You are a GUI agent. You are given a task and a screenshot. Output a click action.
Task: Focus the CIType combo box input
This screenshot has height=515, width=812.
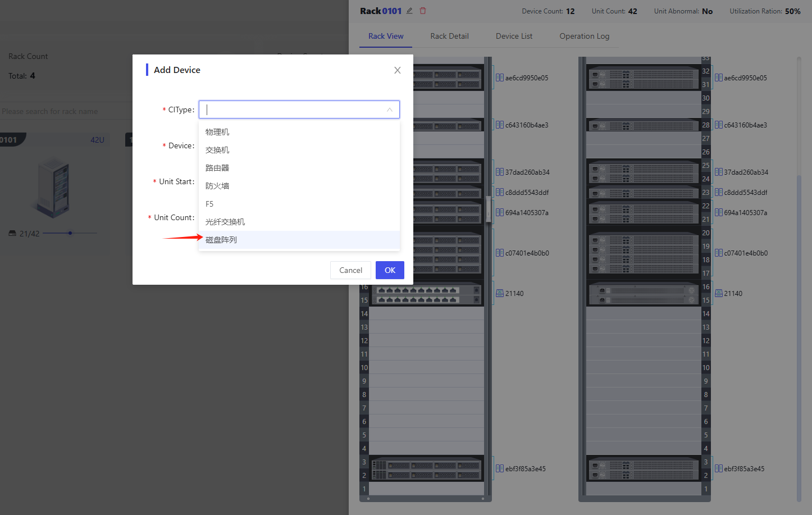point(299,110)
